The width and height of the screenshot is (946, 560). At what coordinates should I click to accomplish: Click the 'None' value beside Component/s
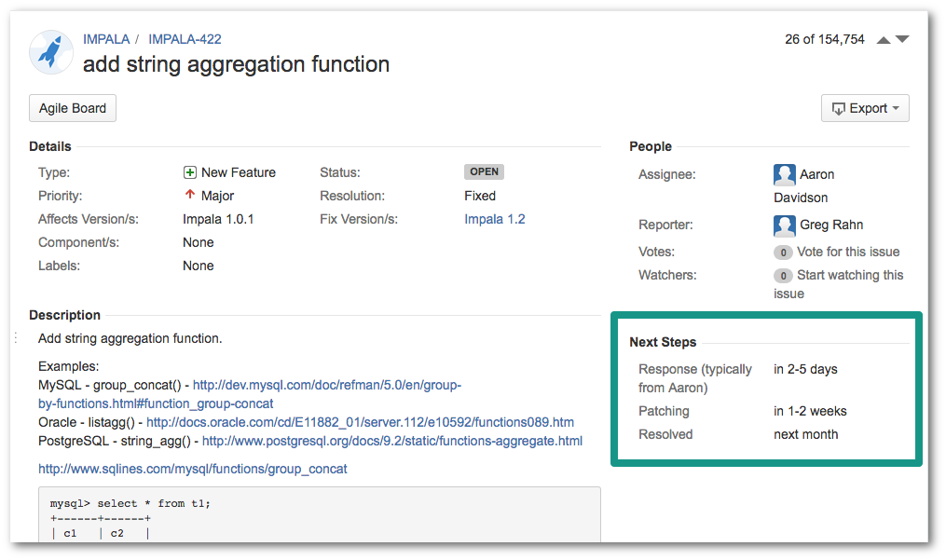tap(198, 242)
